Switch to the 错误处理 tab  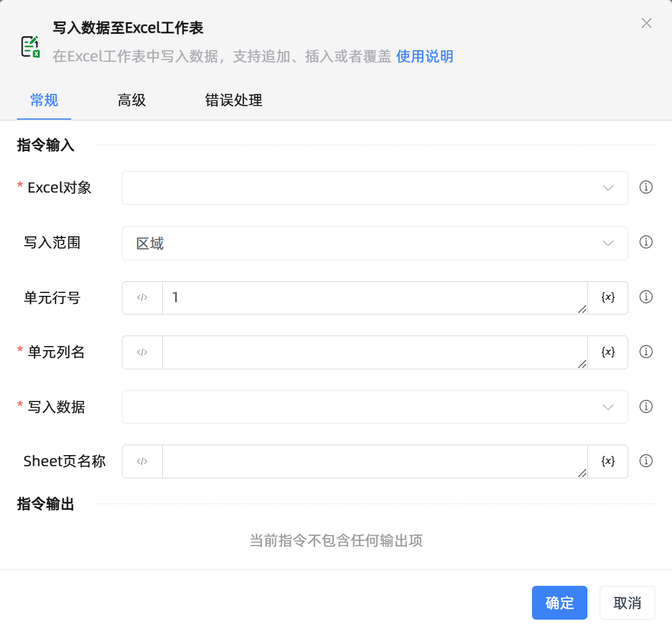point(233,100)
